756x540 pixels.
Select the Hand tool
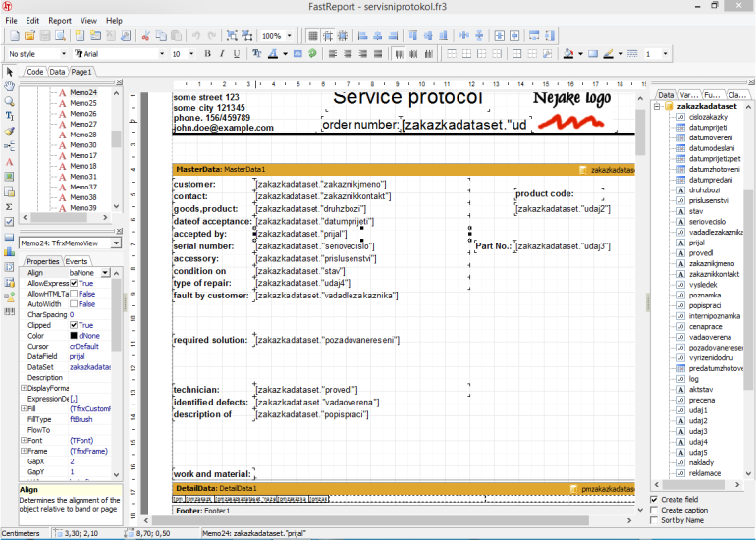click(9, 86)
